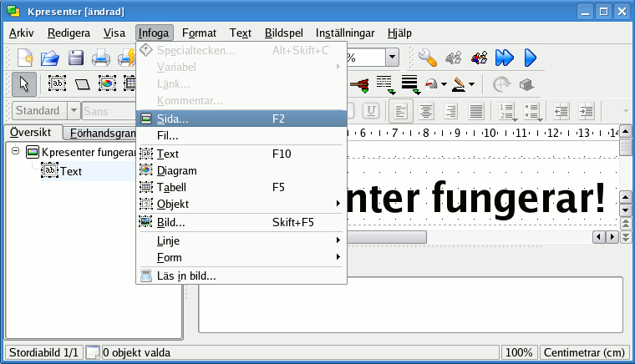635x364 pixels.
Task: Select the Text item in outline tree
Action: point(71,170)
